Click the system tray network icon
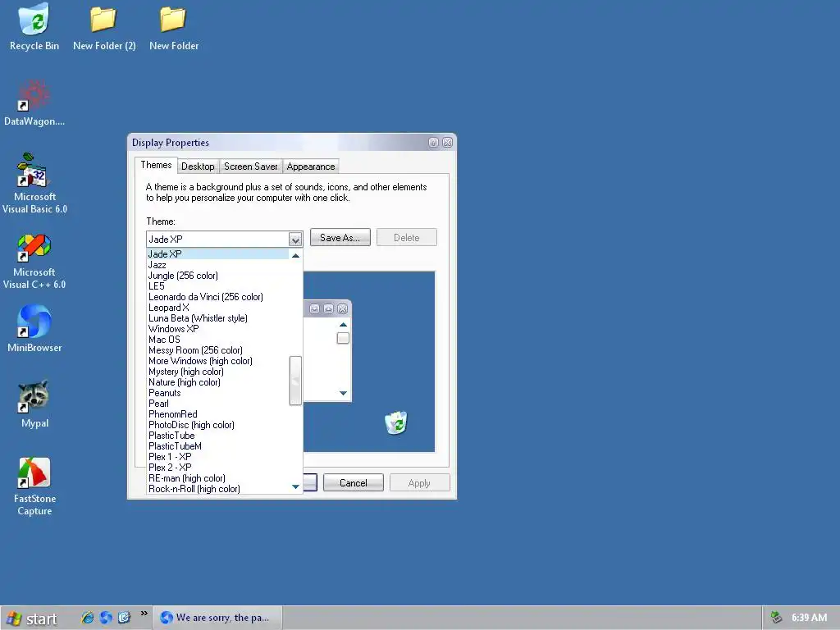 (776, 618)
